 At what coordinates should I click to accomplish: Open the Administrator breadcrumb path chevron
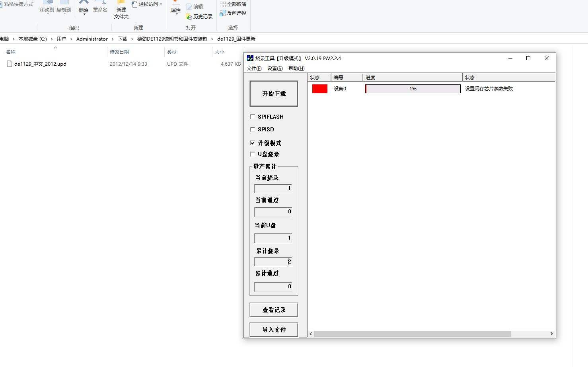pos(113,39)
